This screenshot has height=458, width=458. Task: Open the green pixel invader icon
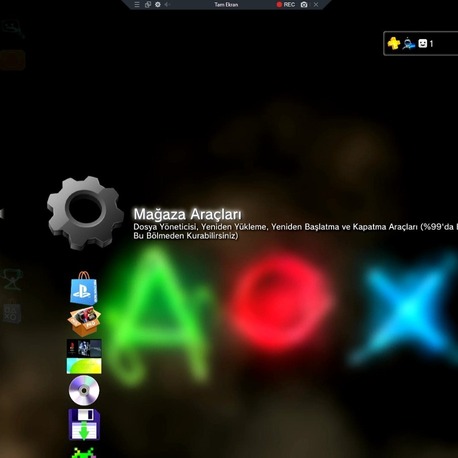coord(84,453)
